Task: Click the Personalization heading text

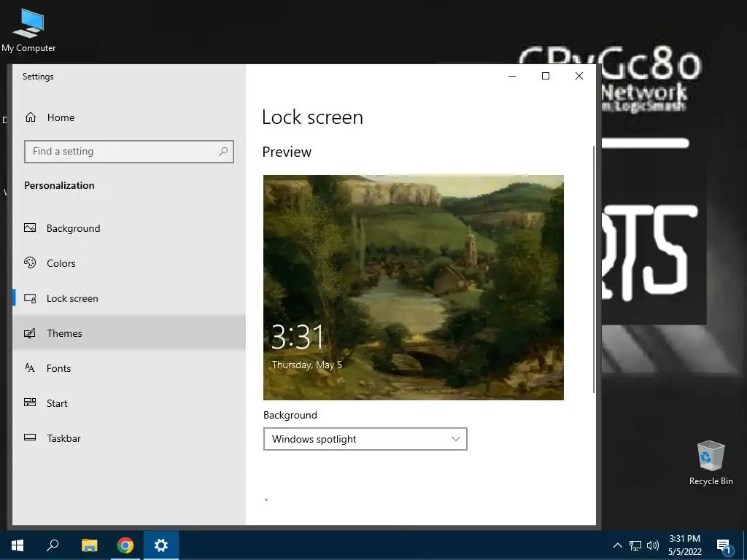Action: tap(59, 185)
